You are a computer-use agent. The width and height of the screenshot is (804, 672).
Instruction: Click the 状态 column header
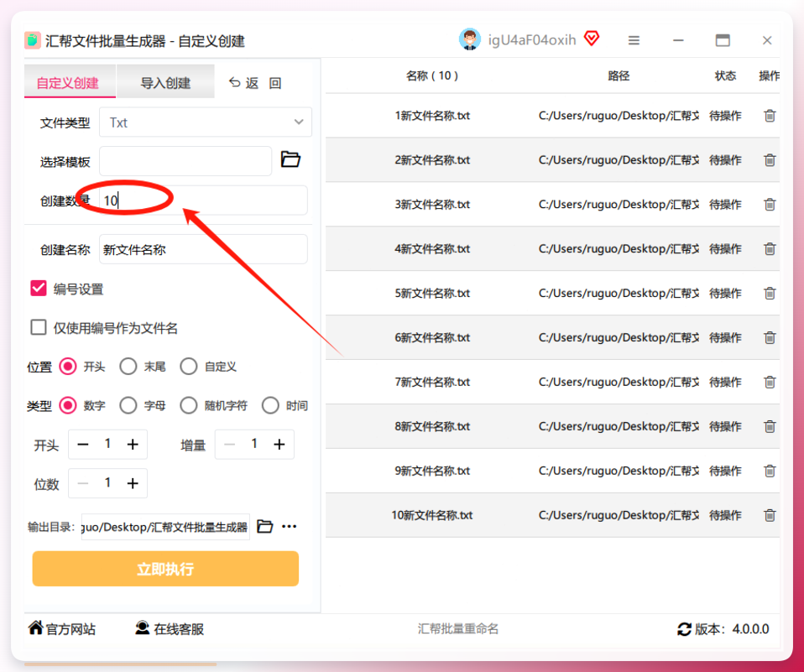(725, 76)
